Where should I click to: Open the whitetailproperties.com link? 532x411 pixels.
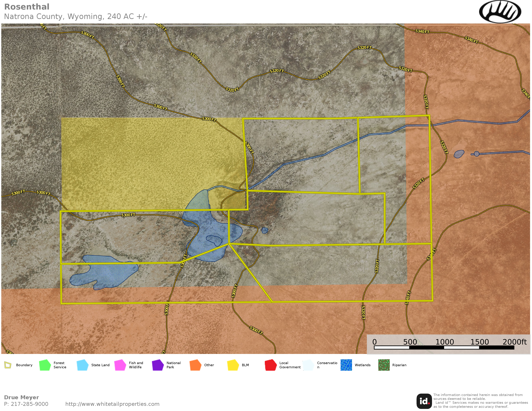tap(112, 404)
